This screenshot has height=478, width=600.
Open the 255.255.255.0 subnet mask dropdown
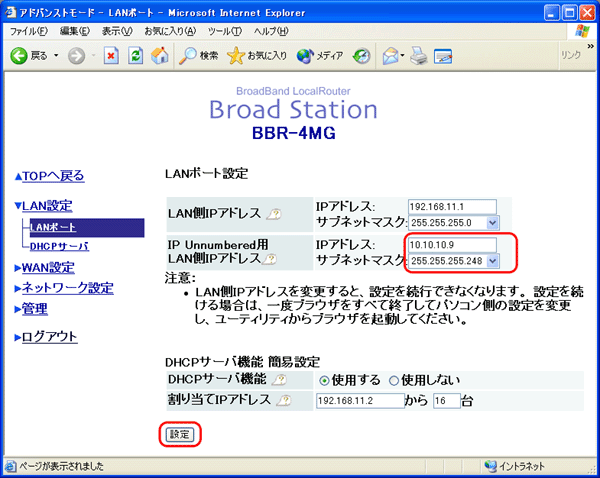pos(492,222)
